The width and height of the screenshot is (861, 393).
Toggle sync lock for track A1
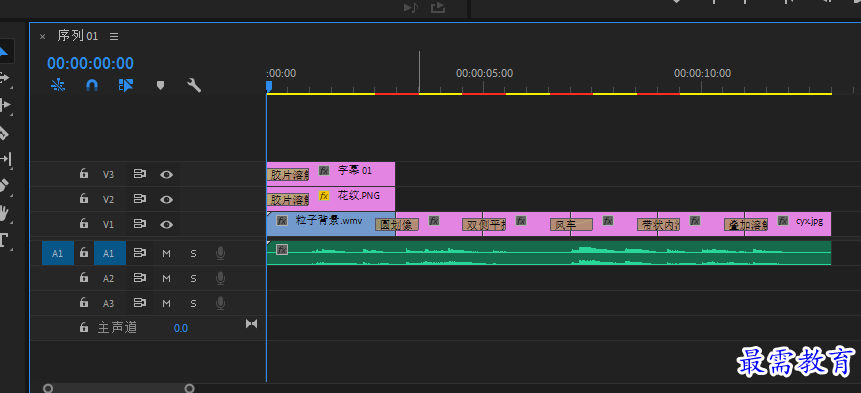(140, 253)
